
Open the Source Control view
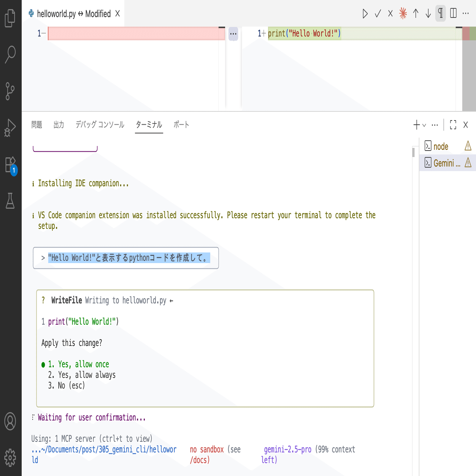click(10, 91)
